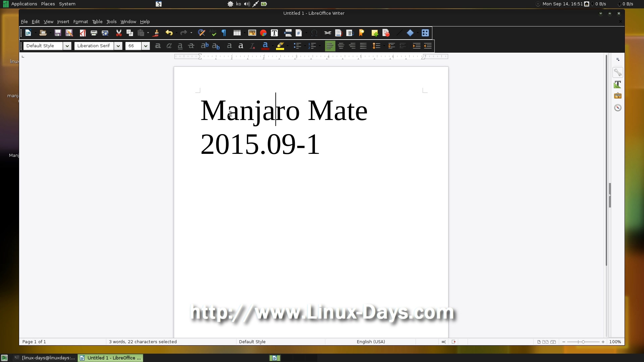Insert a table from toolbar

pyautogui.click(x=237, y=33)
